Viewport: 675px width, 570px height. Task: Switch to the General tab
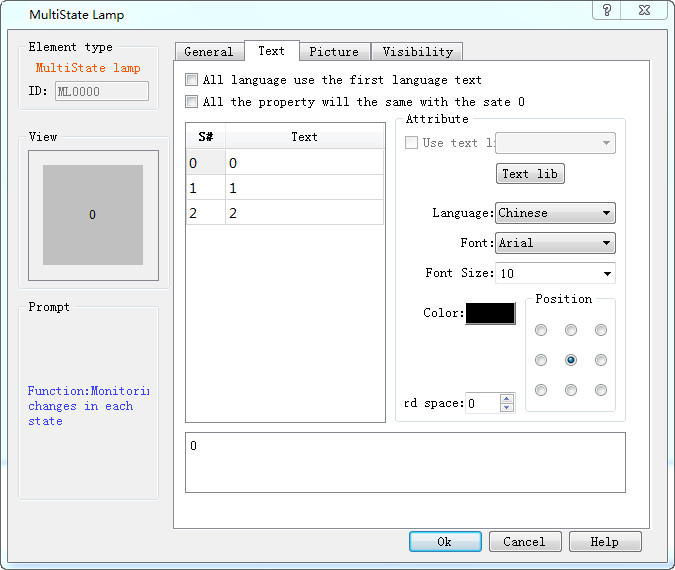[209, 52]
